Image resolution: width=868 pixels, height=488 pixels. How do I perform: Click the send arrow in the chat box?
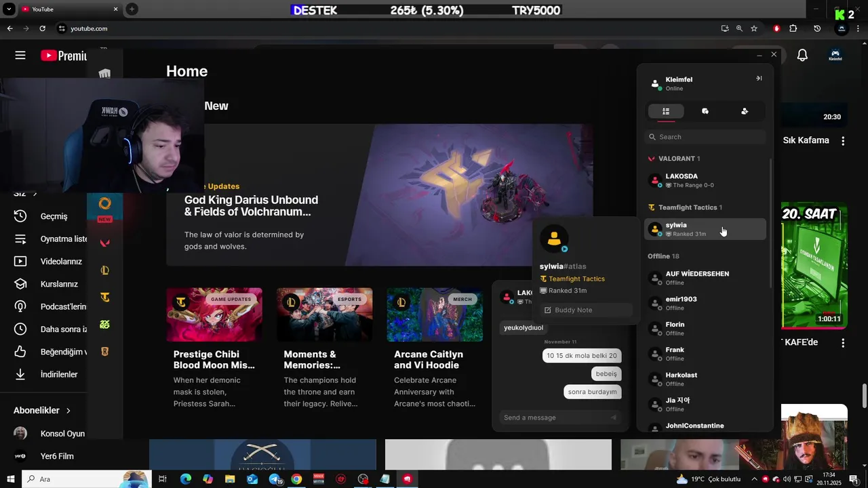pyautogui.click(x=614, y=418)
